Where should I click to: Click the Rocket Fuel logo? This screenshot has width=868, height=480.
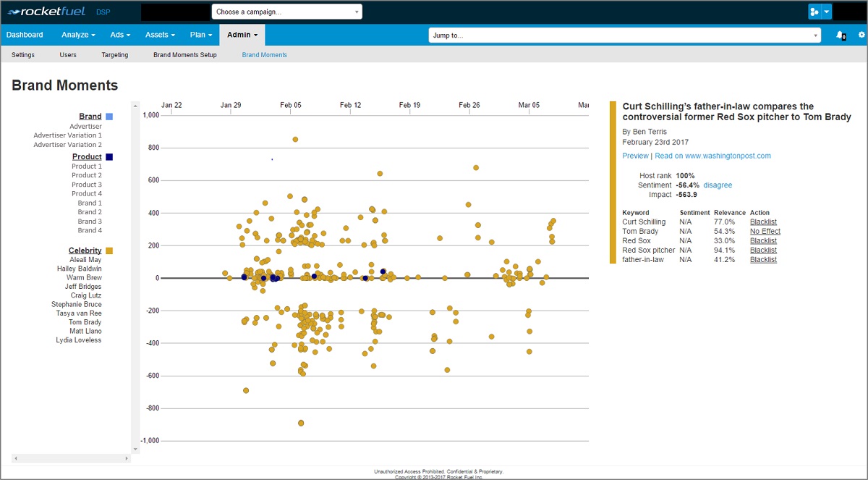[46, 12]
